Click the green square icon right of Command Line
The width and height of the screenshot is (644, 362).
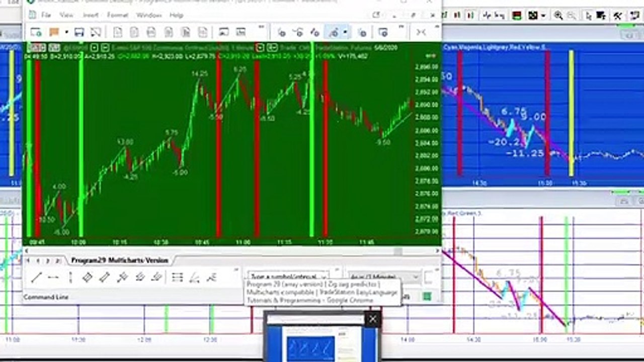[427, 297]
